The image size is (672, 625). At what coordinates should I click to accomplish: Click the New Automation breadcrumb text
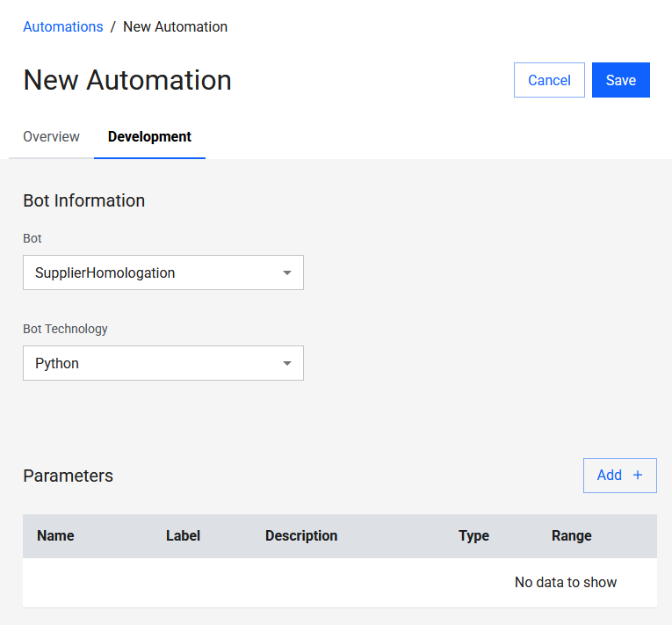pyautogui.click(x=175, y=26)
